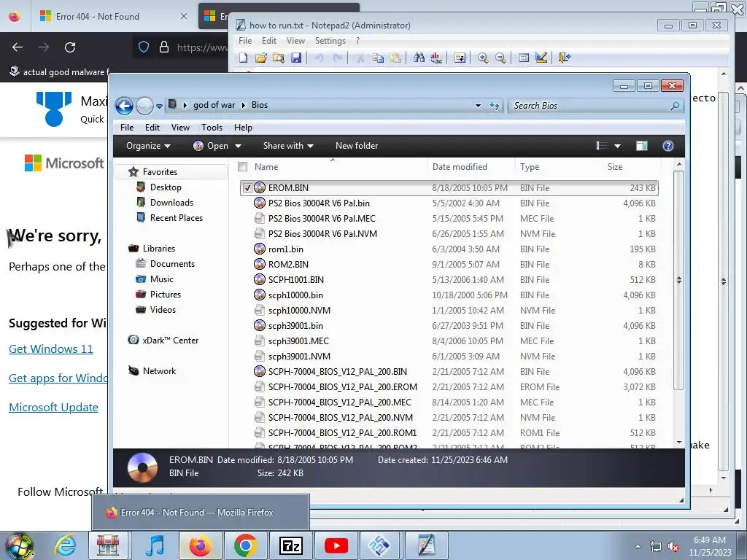
Task: Click Customize Schemes icon in Notepad2 toolbar
Action: 541,58
